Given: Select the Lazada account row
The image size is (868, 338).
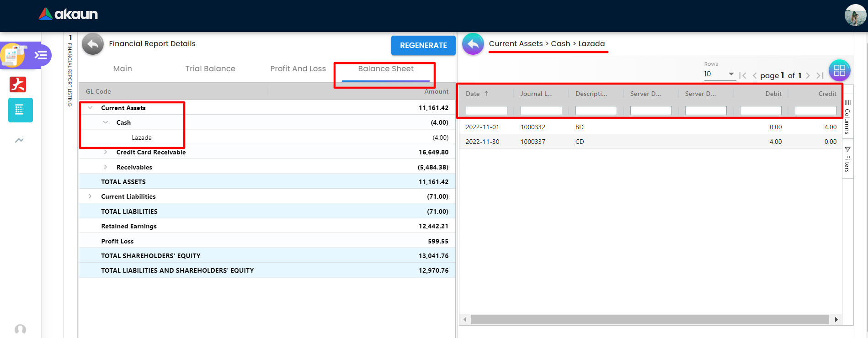Looking at the screenshot, I should click(142, 137).
